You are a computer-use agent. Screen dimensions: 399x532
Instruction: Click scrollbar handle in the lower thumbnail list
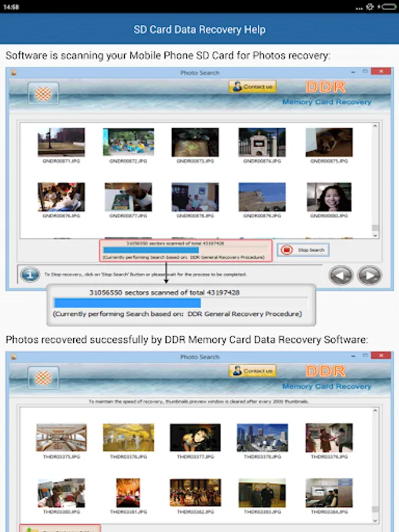pos(375,510)
